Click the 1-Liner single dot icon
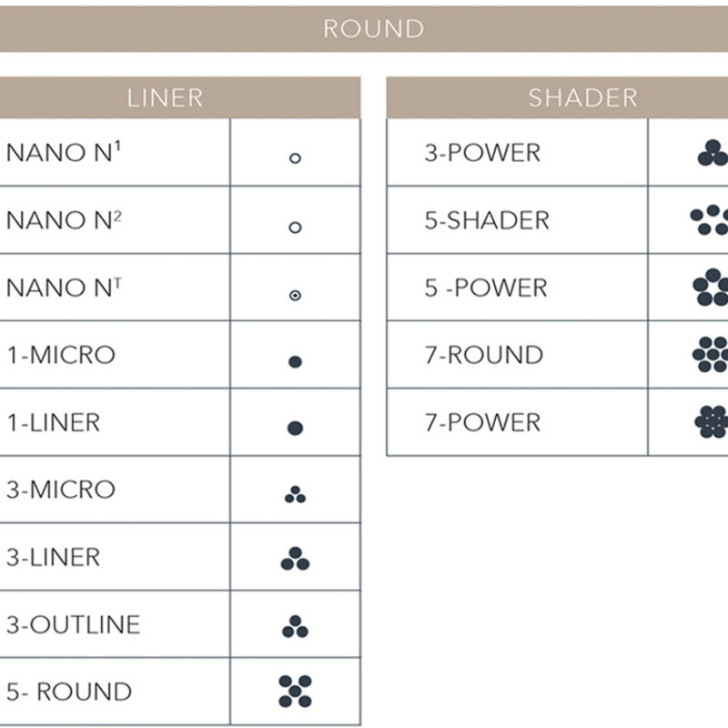The height and width of the screenshot is (728, 728). pyautogui.click(x=295, y=428)
